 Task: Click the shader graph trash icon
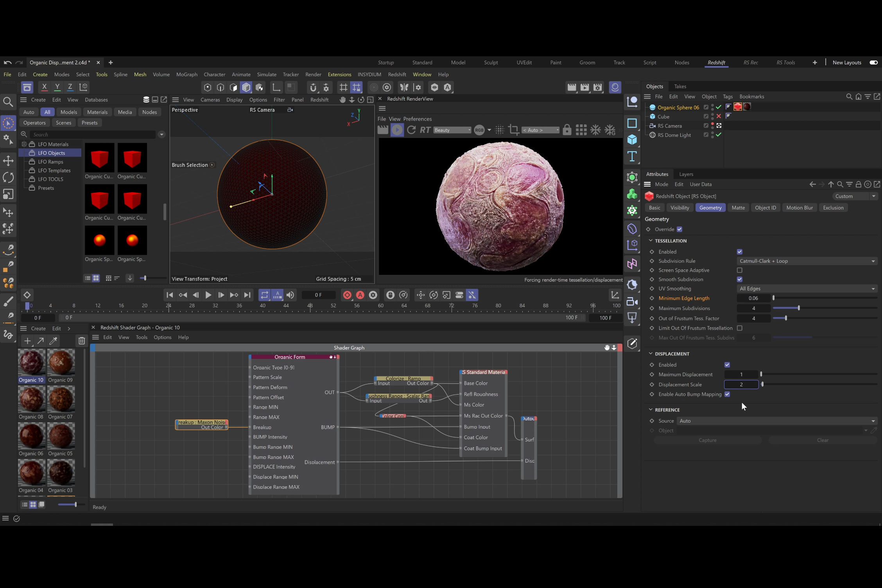point(81,341)
